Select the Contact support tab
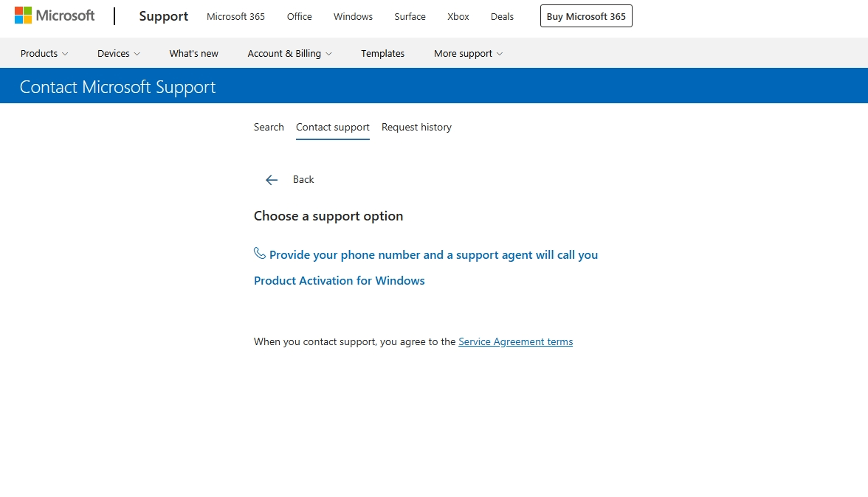 333,128
